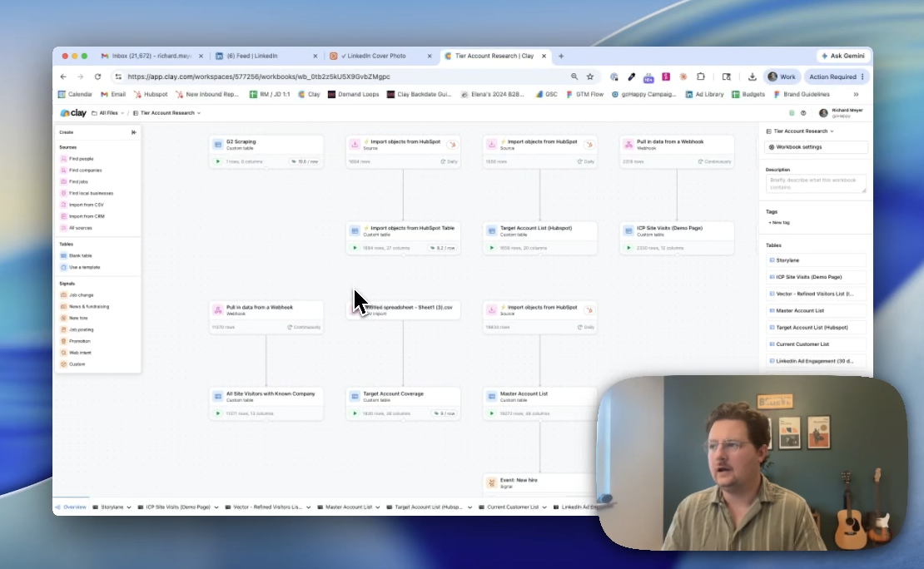
Task: Add the Job change signal
Action: click(81, 295)
